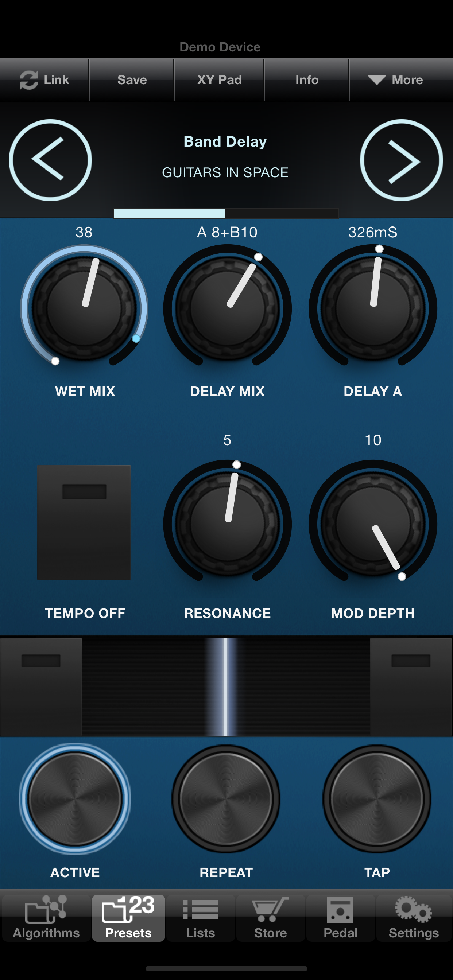Click the MOD DEPTH knob
The height and width of the screenshot is (980, 453).
point(373,523)
